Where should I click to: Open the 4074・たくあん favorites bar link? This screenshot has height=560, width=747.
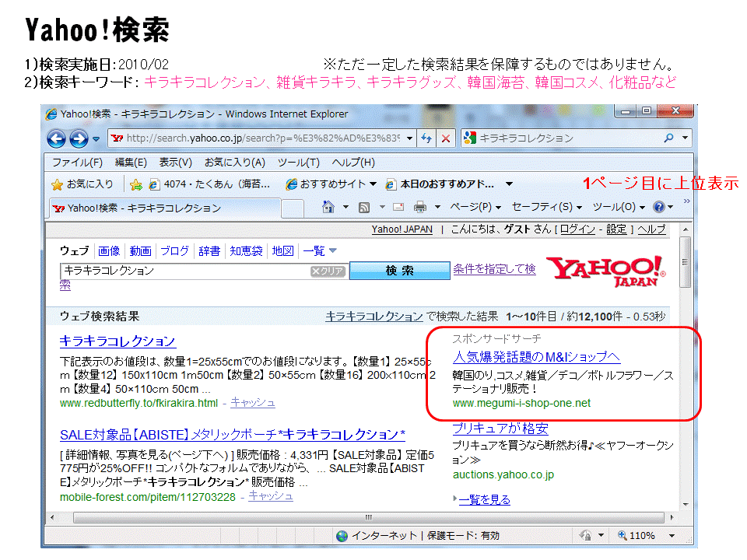(x=209, y=184)
